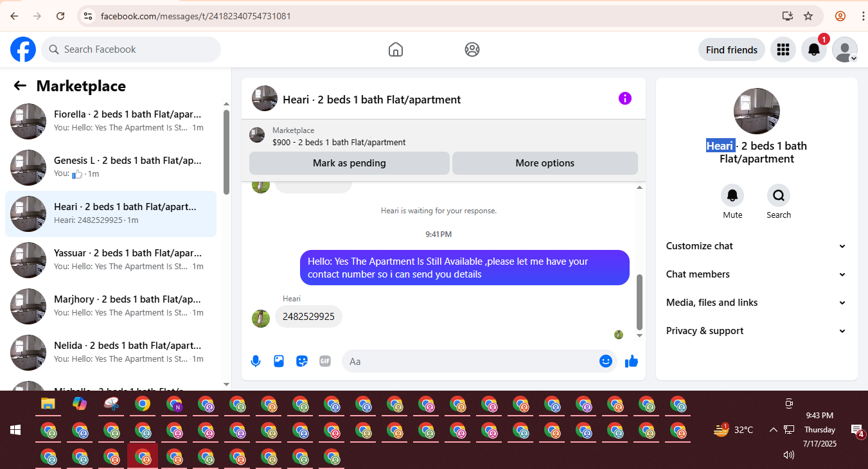
Task: Go to Facebook Home via house icon
Action: pos(396,49)
